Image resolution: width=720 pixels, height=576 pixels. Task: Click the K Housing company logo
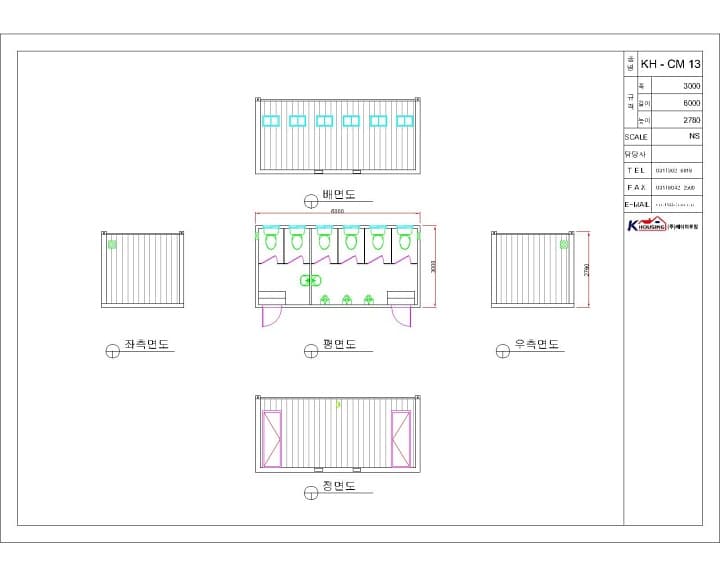[x=663, y=225]
